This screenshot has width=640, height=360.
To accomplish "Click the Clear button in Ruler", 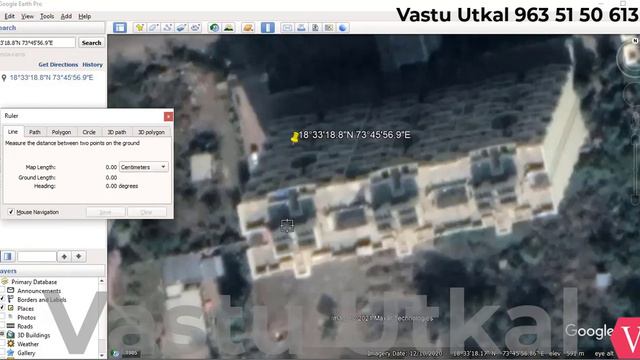I will coord(146,212).
